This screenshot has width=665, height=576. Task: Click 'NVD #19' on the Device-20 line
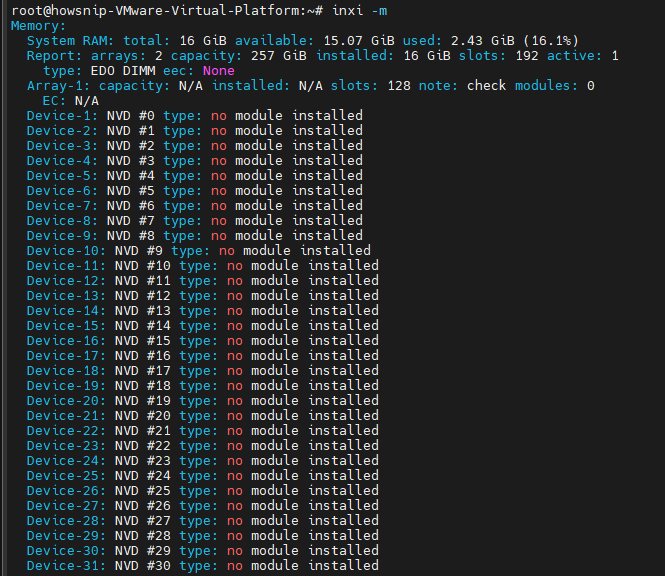(142, 400)
